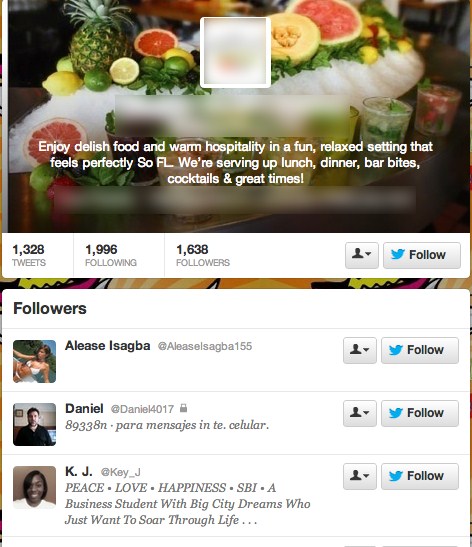This screenshot has height=547, width=472.
Task: Follow Alease Isagba
Action: pos(420,350)
